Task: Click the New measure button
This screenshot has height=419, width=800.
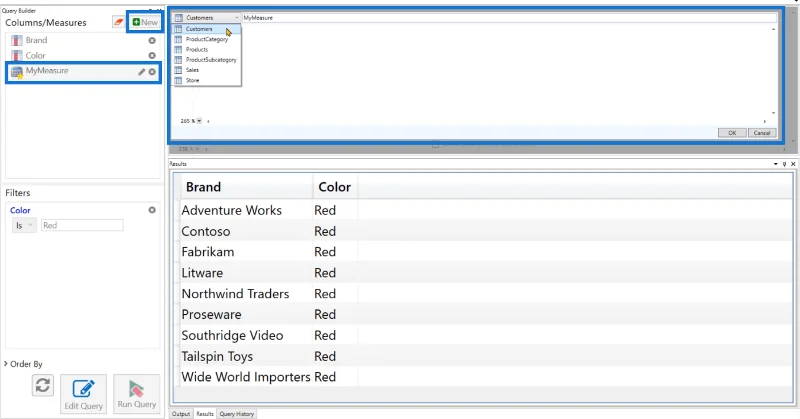Action: pos(145,22)
